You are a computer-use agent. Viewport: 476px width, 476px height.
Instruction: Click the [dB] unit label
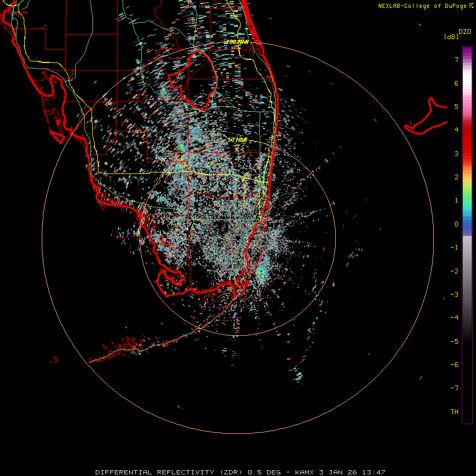451,36
